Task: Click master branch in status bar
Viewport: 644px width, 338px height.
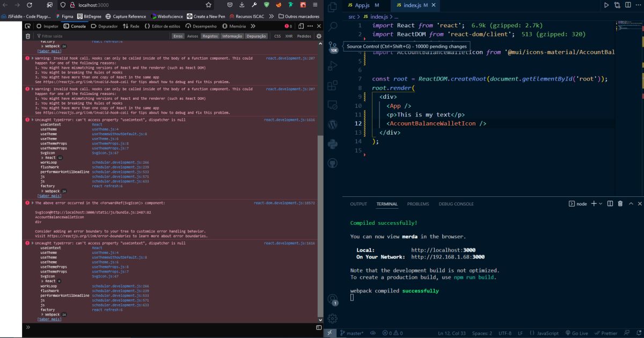Action: coord(352,333)
